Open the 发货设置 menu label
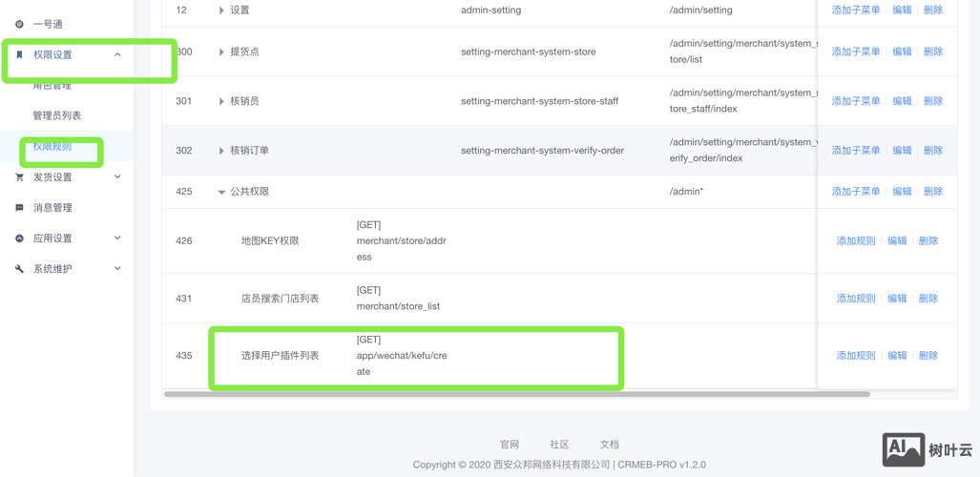The width and height of the screenshot is (980, 477). [x=52, y=176]
